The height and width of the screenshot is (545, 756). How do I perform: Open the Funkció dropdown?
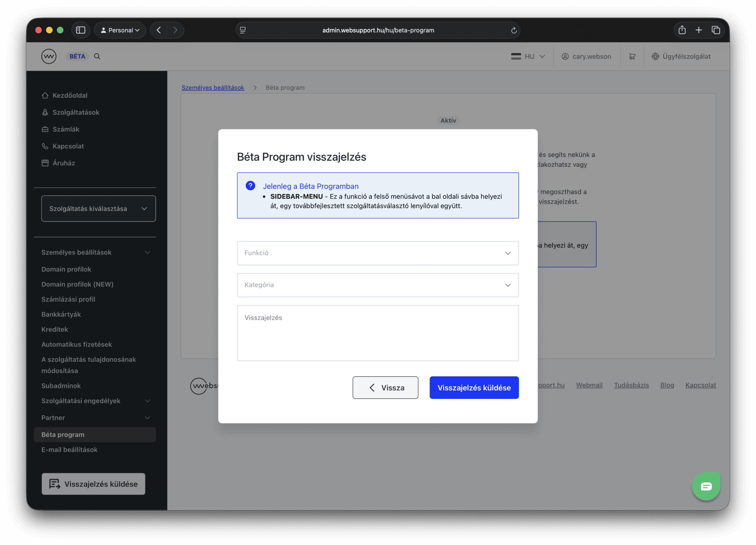[x=378, y=253]
